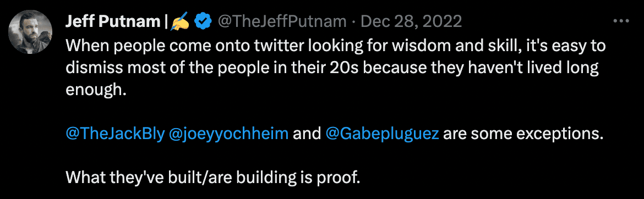Open the three-dot More options menu

click(620, 21)
